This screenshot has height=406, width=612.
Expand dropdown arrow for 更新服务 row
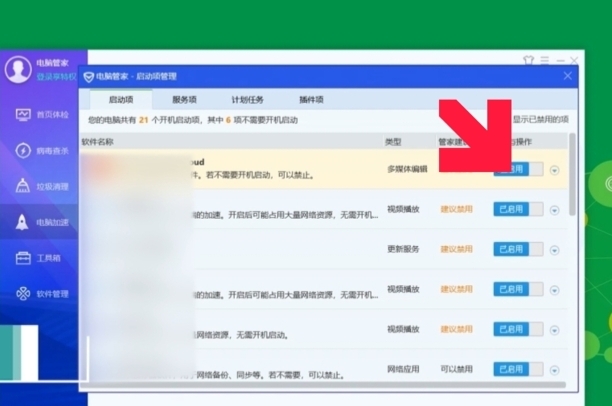coord(554,250)
